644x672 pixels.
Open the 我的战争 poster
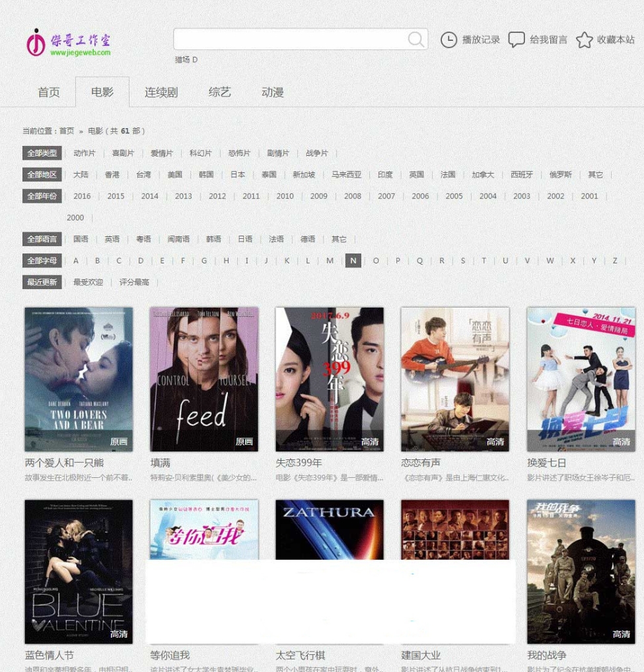click(581, 571)
